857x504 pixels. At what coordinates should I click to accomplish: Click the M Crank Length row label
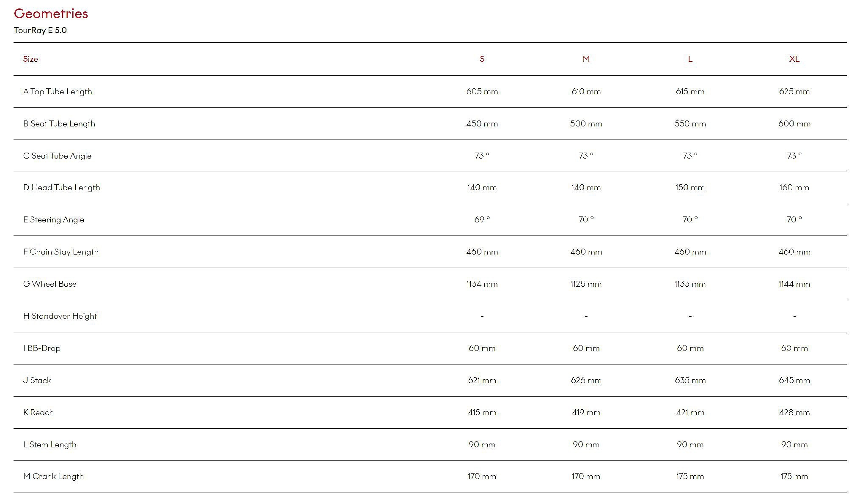53,476
